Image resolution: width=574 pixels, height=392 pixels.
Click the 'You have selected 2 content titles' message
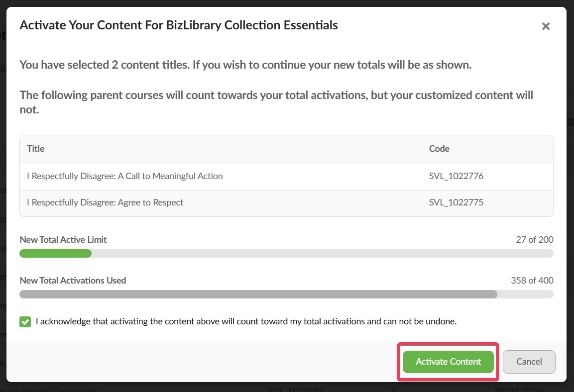pos(245,65)
